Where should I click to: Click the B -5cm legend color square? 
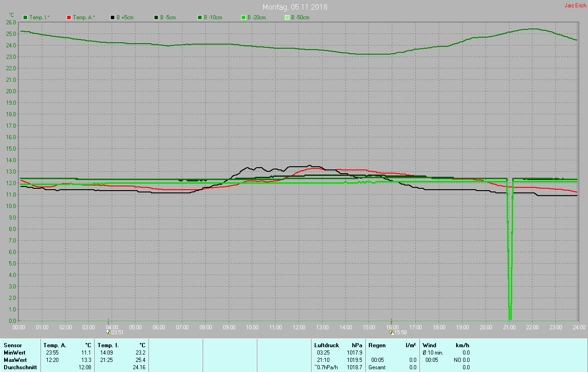[x=156, y=17]
